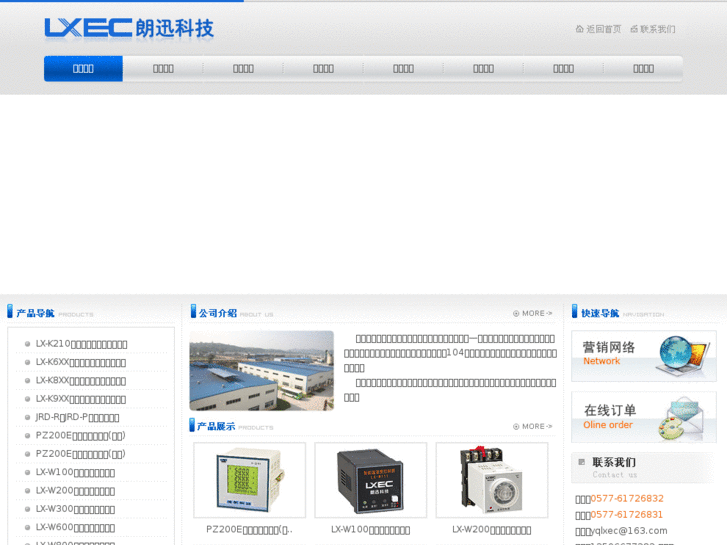Open LX-W200 item in left product list
The width and height of the screenshot is (727, 545).
75,491
